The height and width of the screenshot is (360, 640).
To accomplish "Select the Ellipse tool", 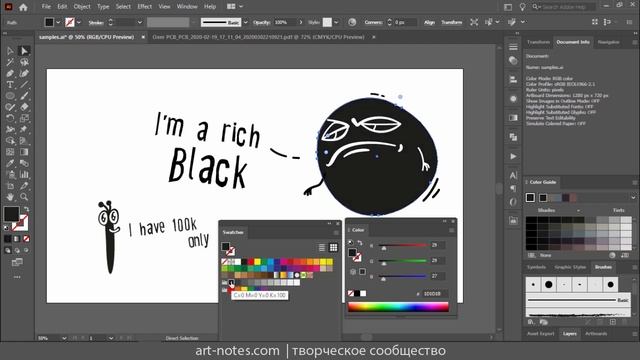I will [x=10, y=96].
